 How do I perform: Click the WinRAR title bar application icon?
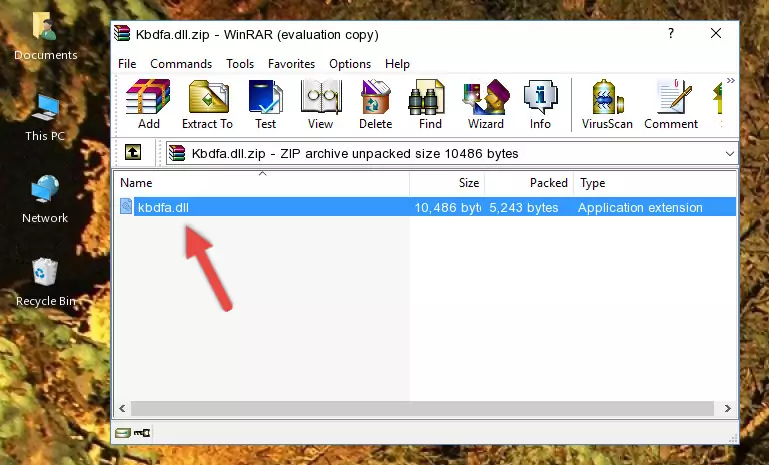123,34
